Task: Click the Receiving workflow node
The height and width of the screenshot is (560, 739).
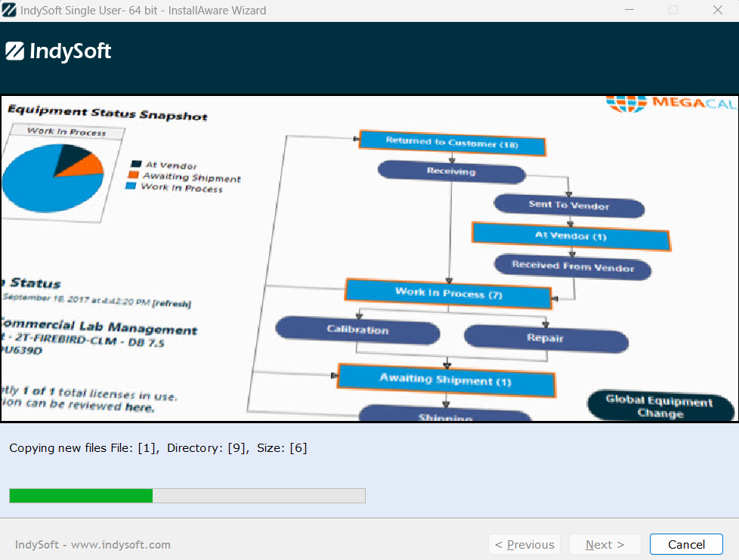Action: point(451,172)
